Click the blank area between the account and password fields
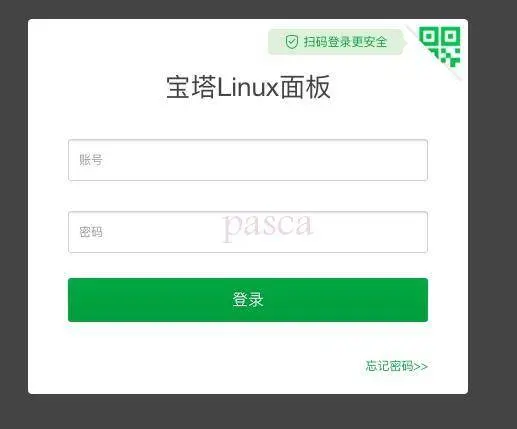This screenshot has width=517, height=429. click(x=248, y=196)
